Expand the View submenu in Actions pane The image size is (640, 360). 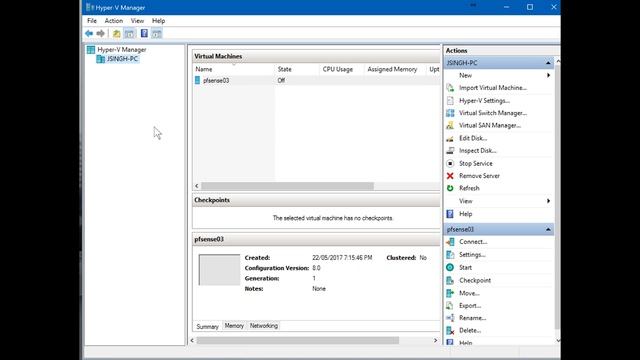click(548, 201)
